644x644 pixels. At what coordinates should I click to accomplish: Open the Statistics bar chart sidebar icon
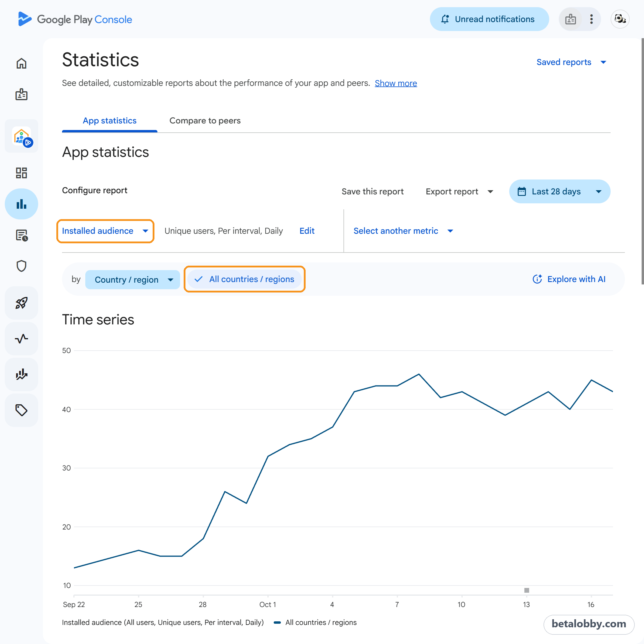coord(21,204)
